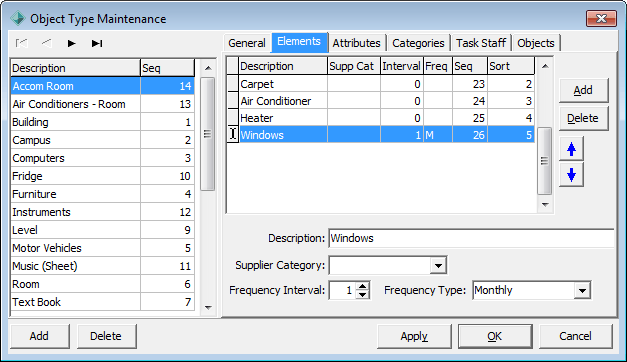Click the Sort column header
The width and height of the screenshot is (627, 362).
(511, 66)
